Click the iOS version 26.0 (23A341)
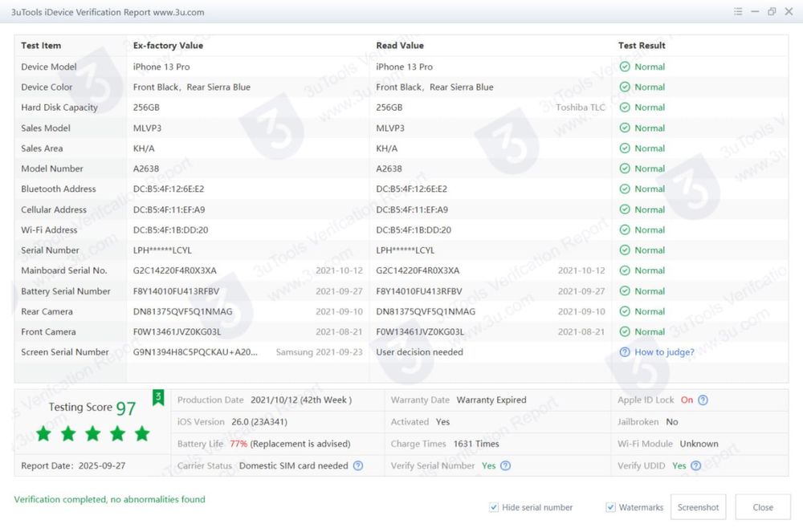803x532 pixels. [259, 422]
